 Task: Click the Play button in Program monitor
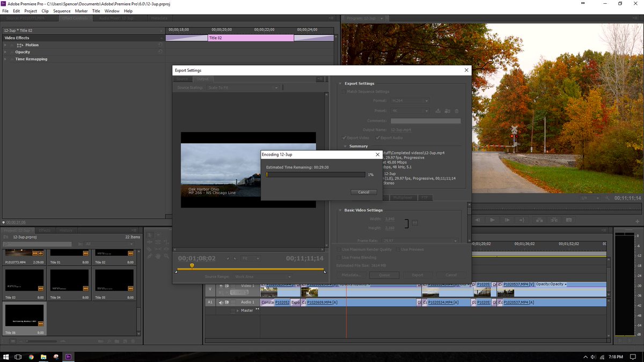[492, 220]
